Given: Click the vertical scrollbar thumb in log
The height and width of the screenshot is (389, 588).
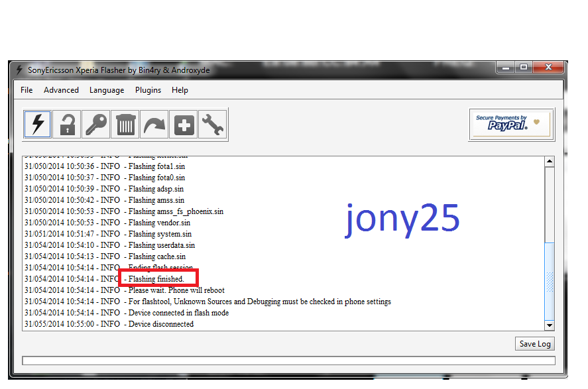Looking at the screenshot, I should point(549,282).
